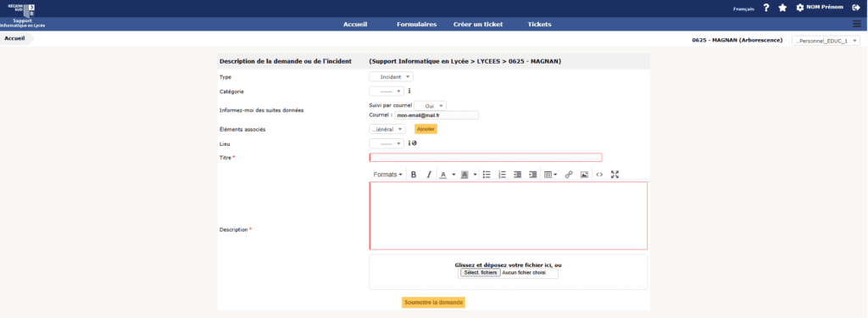Image resolution: width=868 pixels, height=318 pixels.
Task: Open Tickets menu
Action: (x=539, y=25)
